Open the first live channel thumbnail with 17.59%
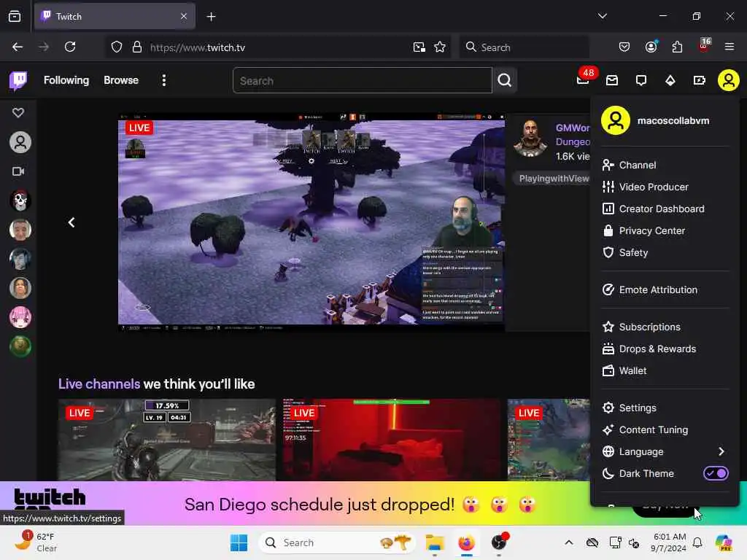Image resolution: width=747 pixels, height=560 pixels. (x=167, y=440)
